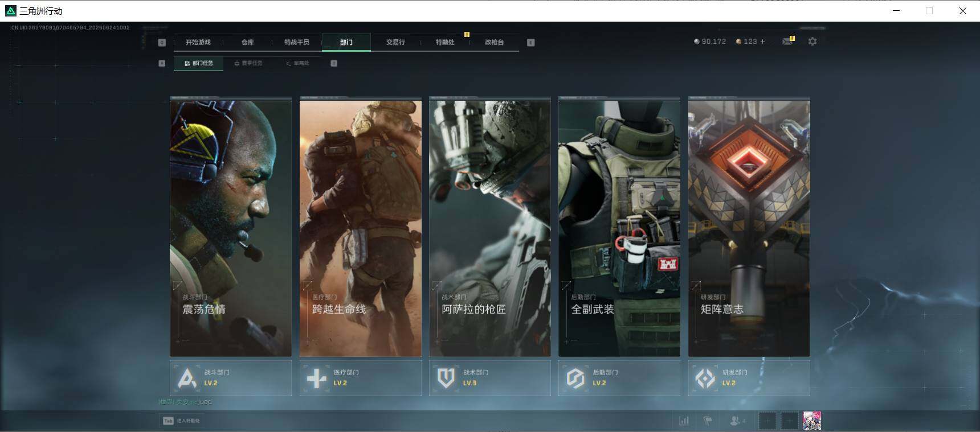Screen dimensions: 980x432
Task: Click the Tab 进入特勤处 shortcut button
Action: (x=181, y=421)
